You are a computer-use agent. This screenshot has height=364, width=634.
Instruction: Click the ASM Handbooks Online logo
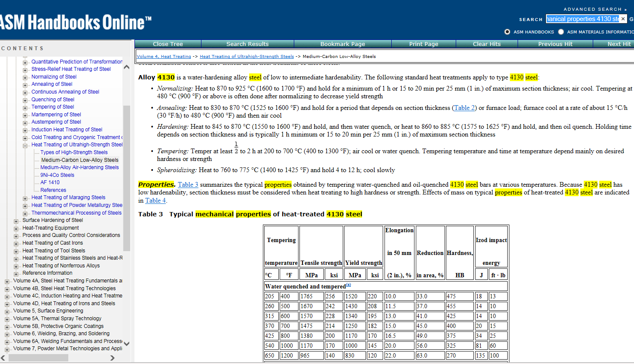pyautogui.click(x=76, y=22)
